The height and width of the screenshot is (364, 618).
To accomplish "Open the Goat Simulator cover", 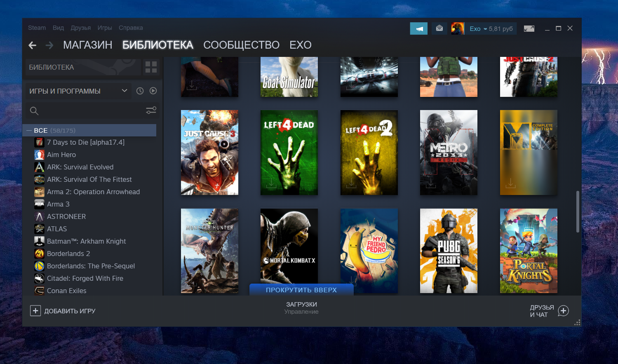I will (x=289, y=77).
